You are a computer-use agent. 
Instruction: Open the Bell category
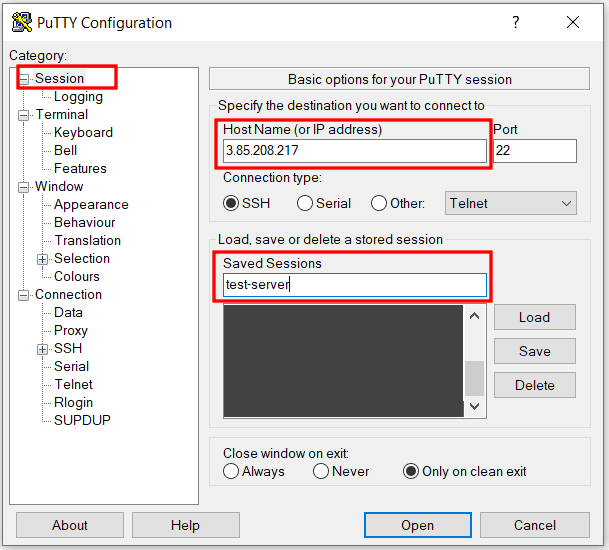point(65,150)
